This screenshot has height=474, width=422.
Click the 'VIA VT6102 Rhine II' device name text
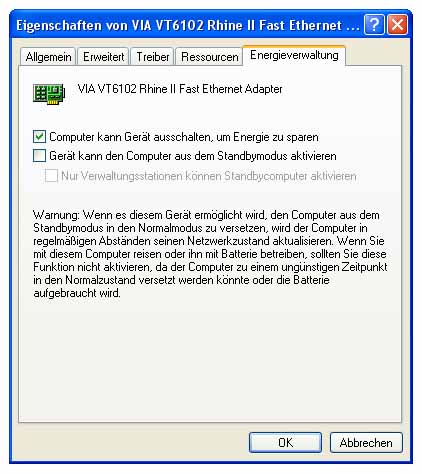(x=180, y=89)
